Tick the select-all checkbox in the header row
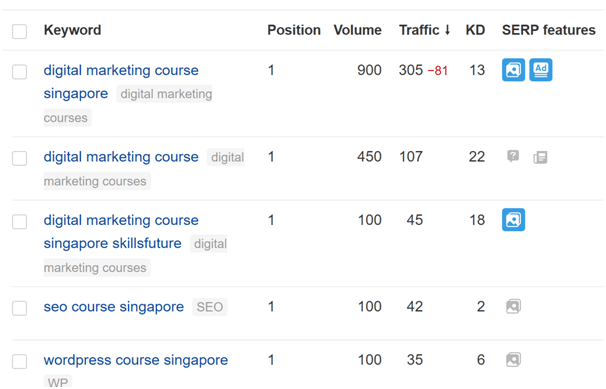606x389 pixels. pyautogui.click(x=19, y=31)
